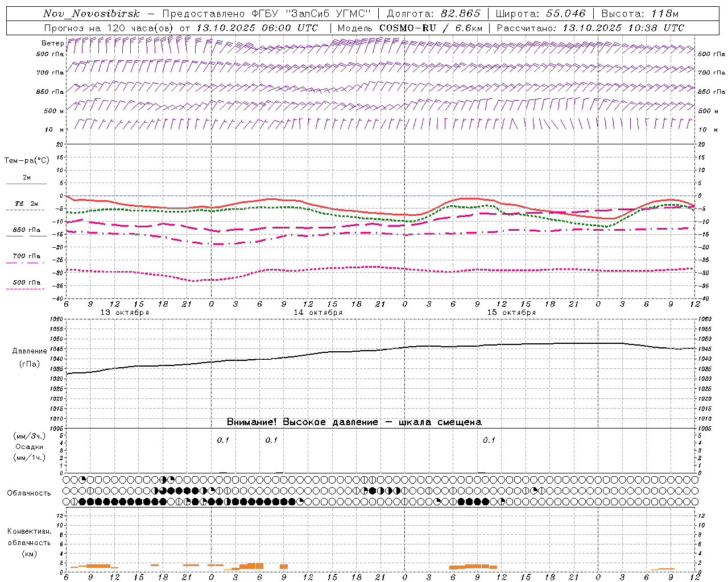Click the Облачность cloud cover label
The width and height of the screenshot is (728, 582).
(x=29, y=493)
